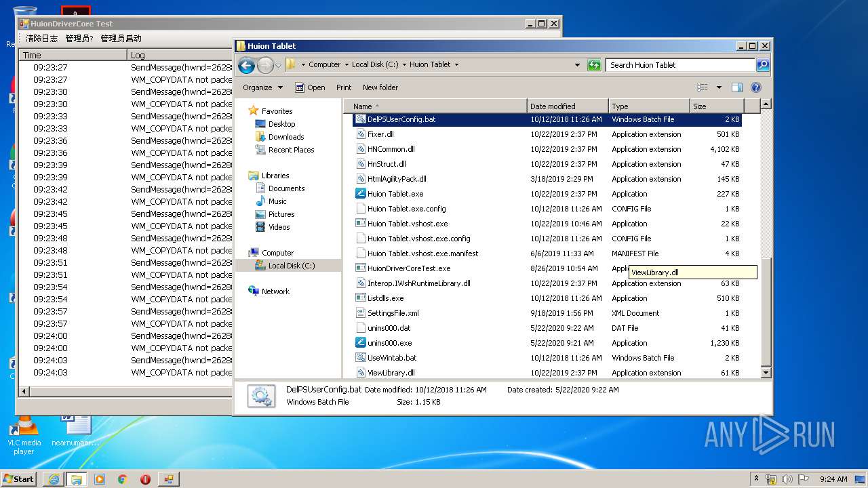Viewport: 868px width, 488px height.
Task: Click the Explorer Back navigation arrow
Action: [x=247, y=65]
